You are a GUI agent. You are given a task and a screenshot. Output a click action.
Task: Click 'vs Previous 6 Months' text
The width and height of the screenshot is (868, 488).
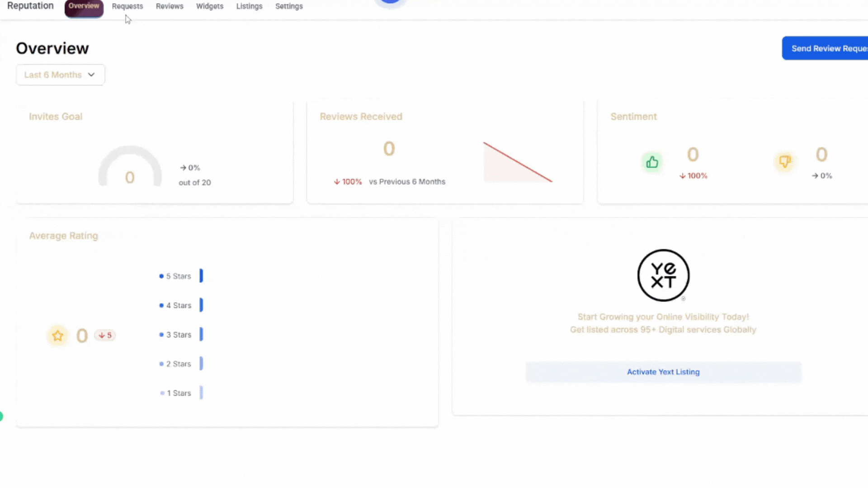pyautogui.click(x=407, y=182)
